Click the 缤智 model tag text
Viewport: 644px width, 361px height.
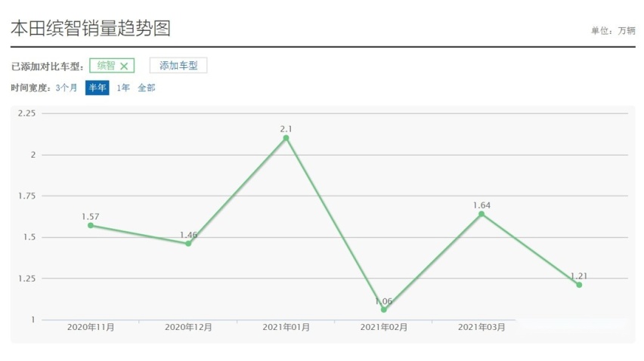[106, 66]
